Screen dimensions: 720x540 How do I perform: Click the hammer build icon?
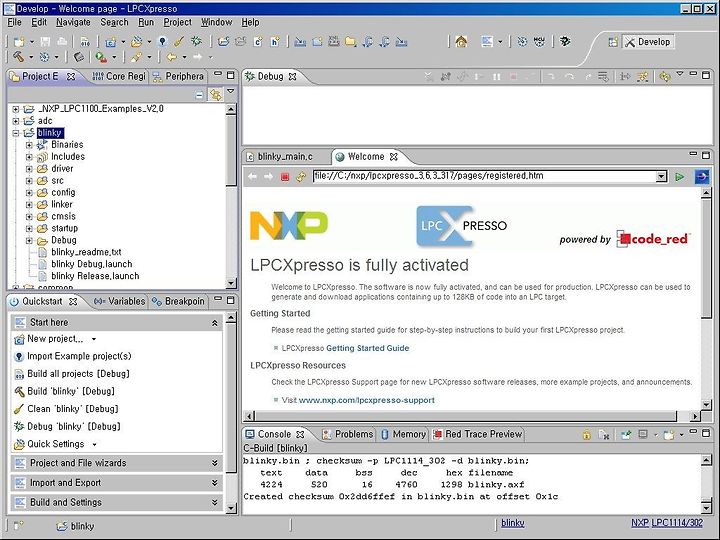(18, 57)
